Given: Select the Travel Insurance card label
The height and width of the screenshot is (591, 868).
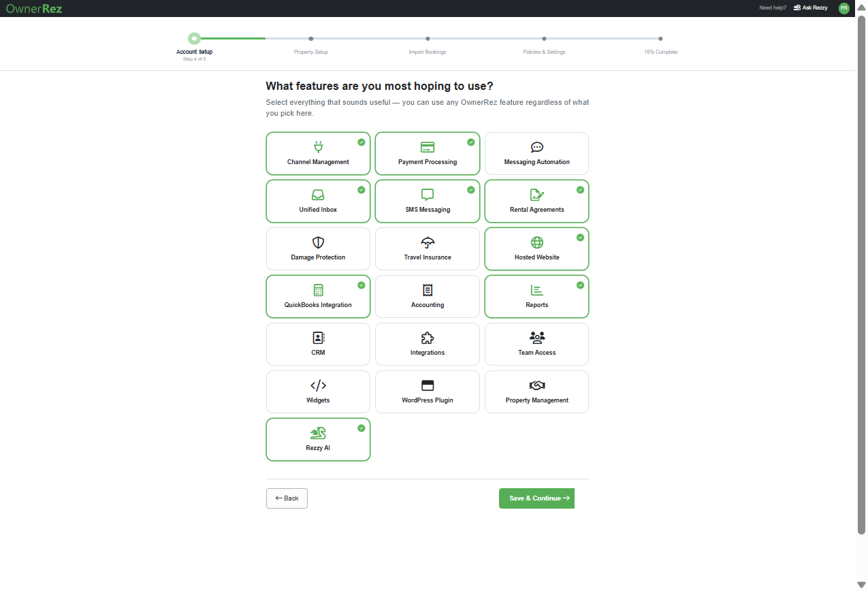Looking at the screenshot, I should pyautogui.click(x=428, y=257).
